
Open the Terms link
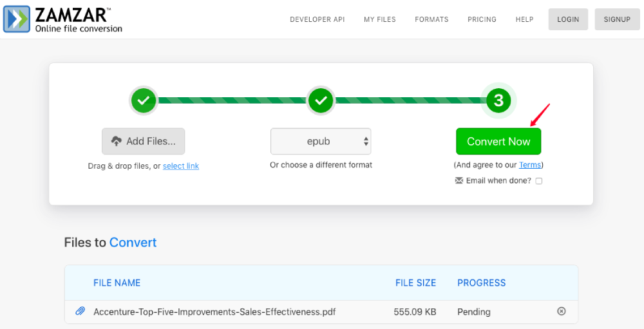coord(529,165)
